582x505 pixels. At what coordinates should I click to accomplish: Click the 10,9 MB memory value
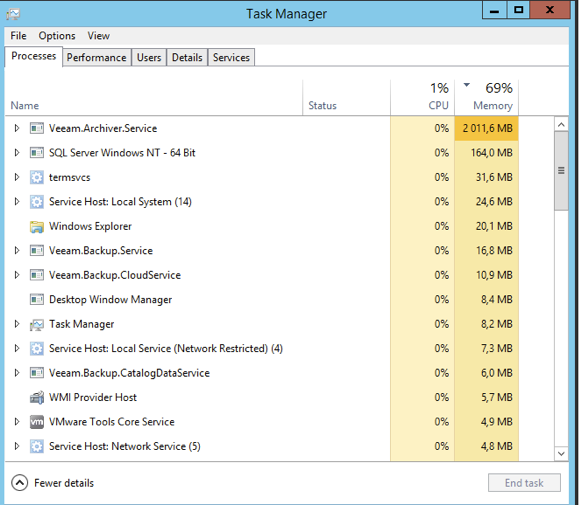click(x=494, y=275)
